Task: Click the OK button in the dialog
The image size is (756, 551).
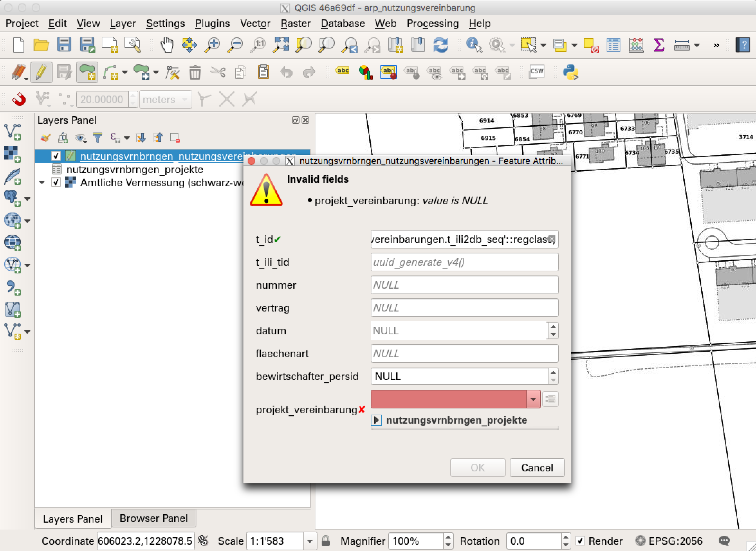Action: pyautogui.click(x=478, y=468)
